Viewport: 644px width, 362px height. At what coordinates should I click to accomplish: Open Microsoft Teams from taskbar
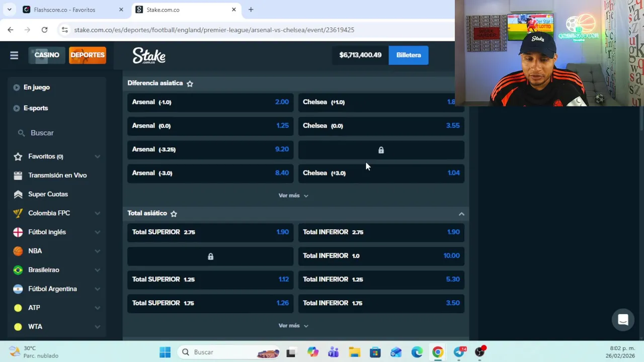(333, 352)
